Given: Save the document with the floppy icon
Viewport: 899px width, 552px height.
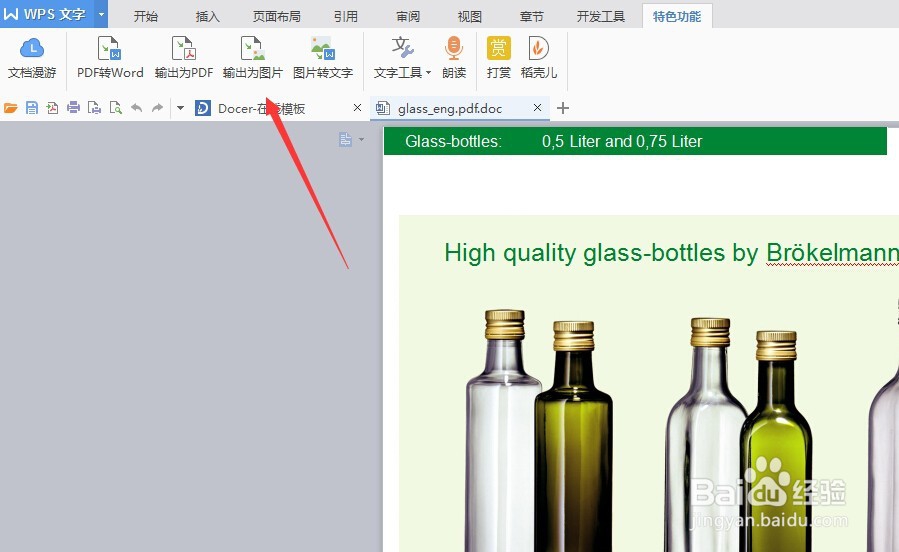Looking at the screenshot, I should pyautogui.click(x=32, y=108).
